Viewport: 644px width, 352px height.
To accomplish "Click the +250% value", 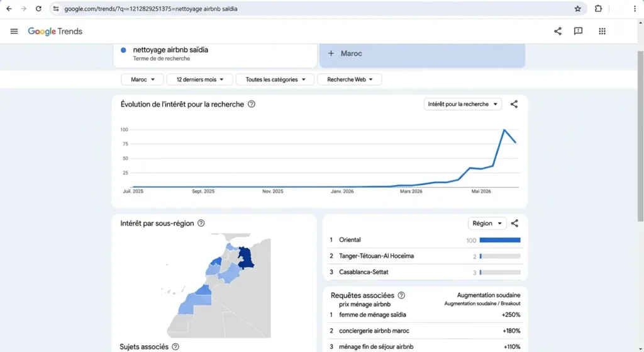I will (x=511, y=315).
